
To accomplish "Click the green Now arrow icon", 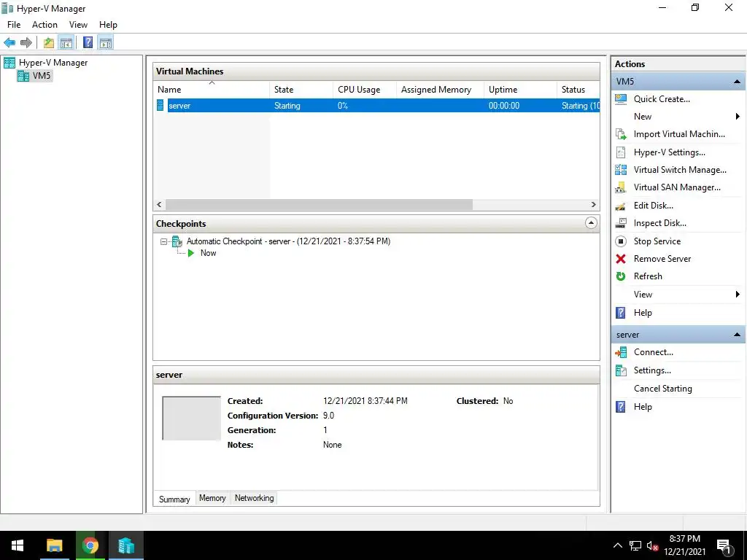I will 191,253.
